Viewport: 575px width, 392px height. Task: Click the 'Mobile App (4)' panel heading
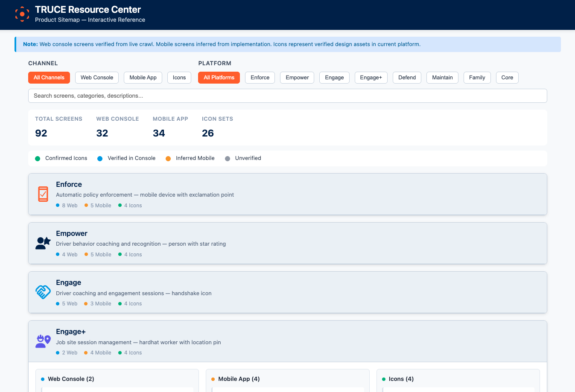tap(239, 379)
